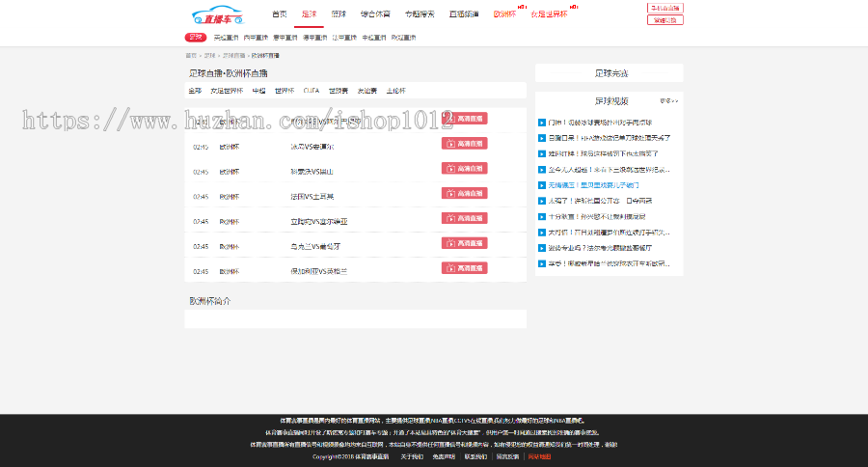Image resolution: width=868 pixels, height=467 pixels.
Task: Select the 全部 league filter
Action: tap(195, 91)
